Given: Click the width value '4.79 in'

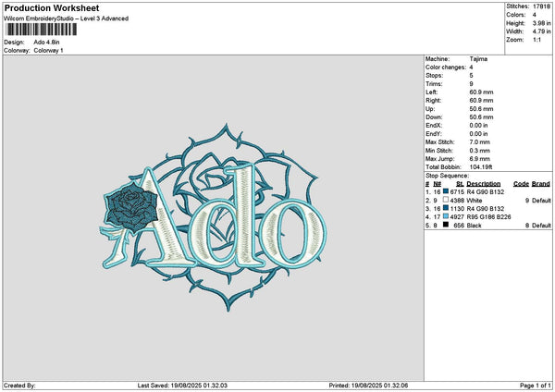Looking at the screenshot, I should click(541, 31).
